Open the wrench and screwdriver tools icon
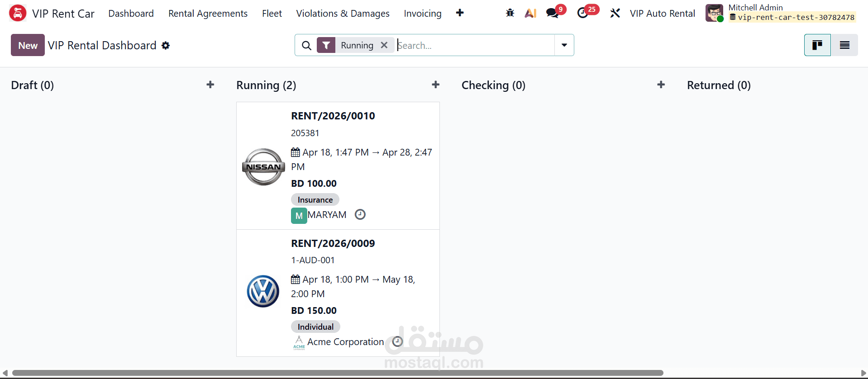The image size is (868, 379). point(615,13)
